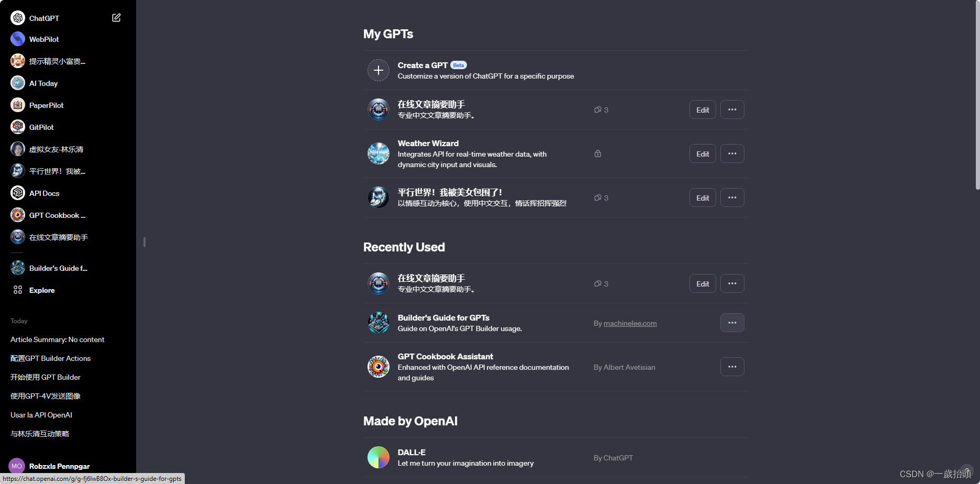Click Builder's Guide for GPTs title
This screenshot has width=980, height=484.
(443, 317)
